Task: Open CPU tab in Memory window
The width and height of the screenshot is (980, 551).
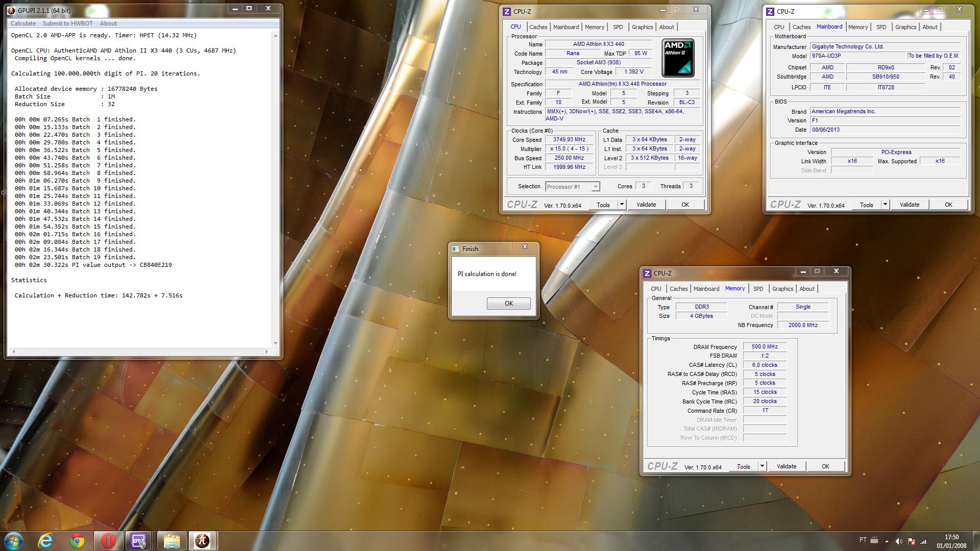Action: (656, 289)
